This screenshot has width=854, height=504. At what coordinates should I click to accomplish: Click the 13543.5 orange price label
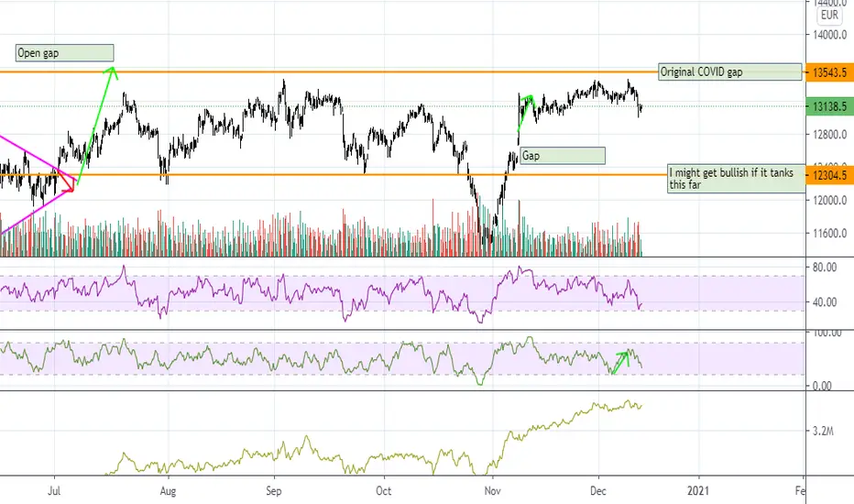(829, 72)
